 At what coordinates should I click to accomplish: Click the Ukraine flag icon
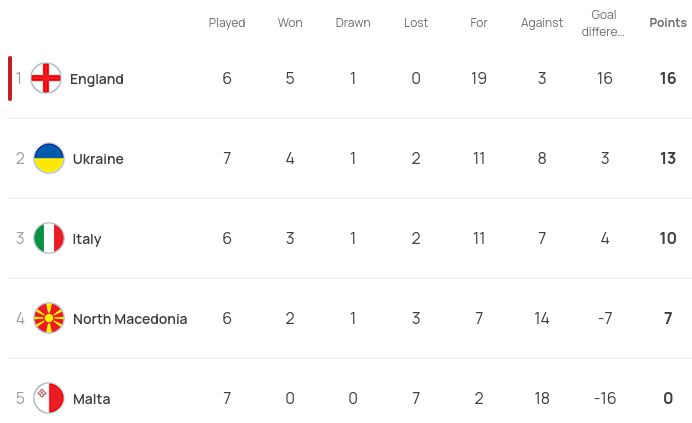click(49, 159)
